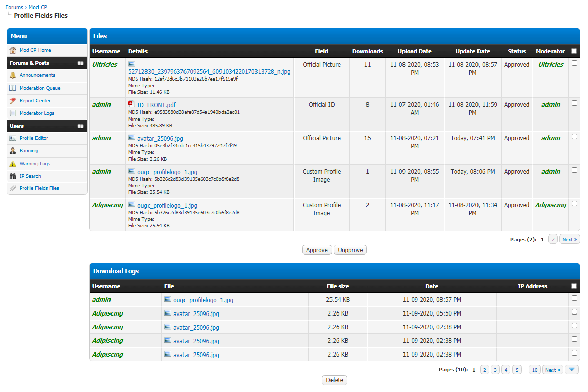The image size is (588, 392).
Task: Open Moderation Queue from the sidebar menu
Action: pos(40,88)
